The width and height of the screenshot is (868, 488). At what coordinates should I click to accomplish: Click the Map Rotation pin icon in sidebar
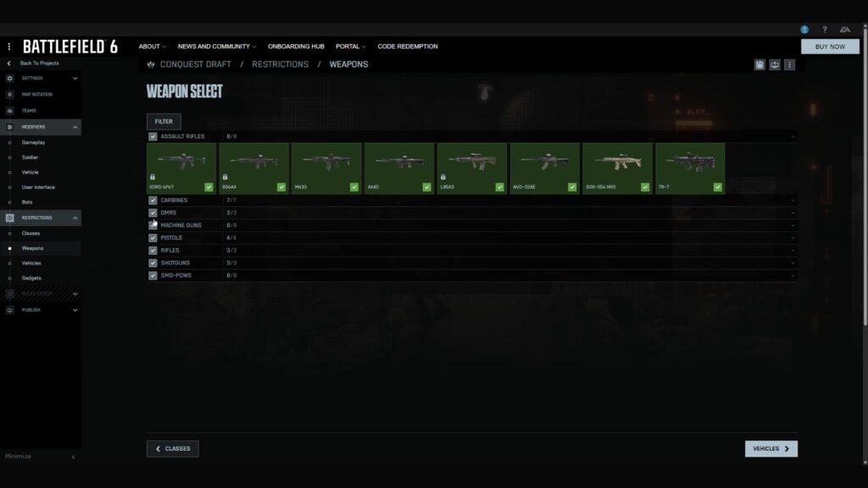(9, 94)
